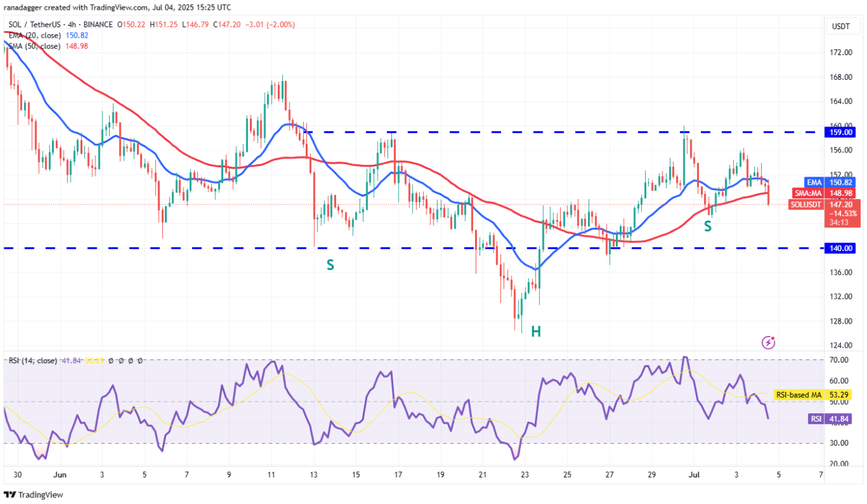Image resolution: width=867 pixels, height=504 pixels.
Task: Click the purple lightning bolt icon
Action: tap(768, 342)
